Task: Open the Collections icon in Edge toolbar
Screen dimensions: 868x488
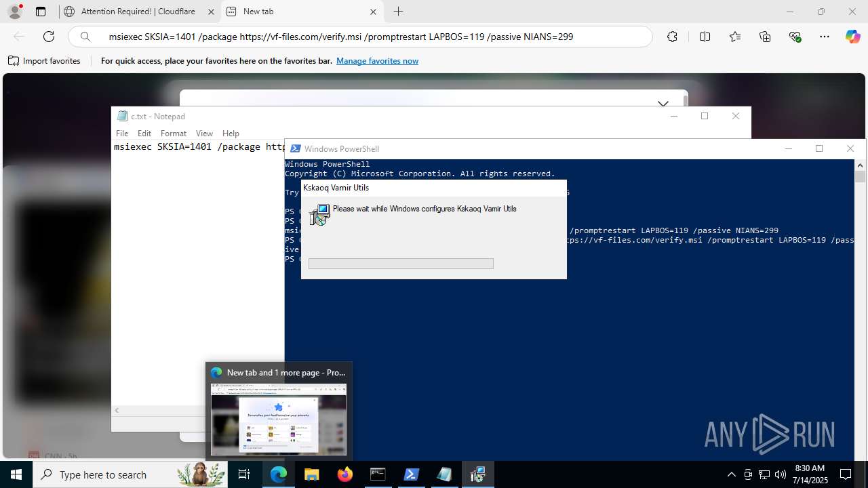Action: [x=765, y=37]
